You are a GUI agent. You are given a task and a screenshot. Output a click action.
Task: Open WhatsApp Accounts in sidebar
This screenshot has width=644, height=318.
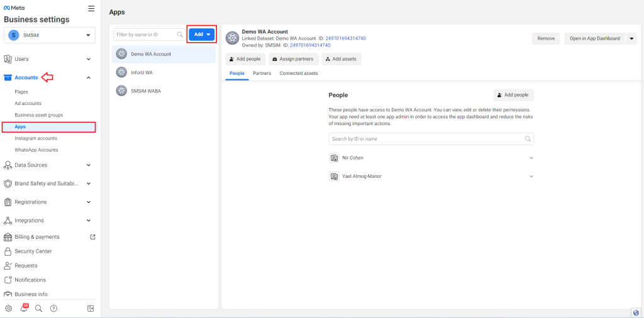[x=36, y=150]
